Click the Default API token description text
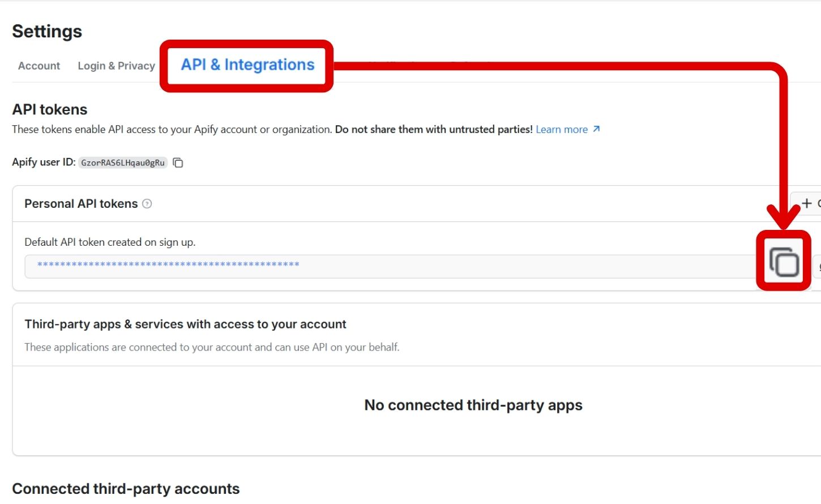 point(110,242)
